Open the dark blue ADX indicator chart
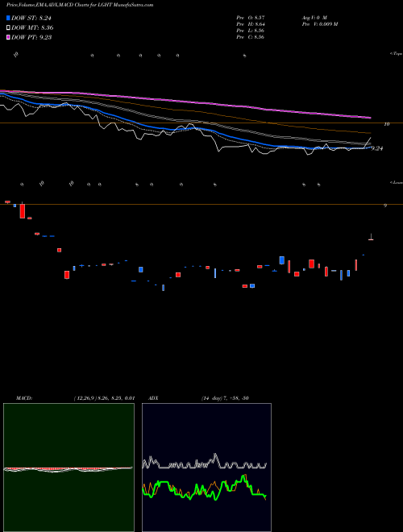The height and width of the screenshot is (532, 403). (x=206, y=468)
